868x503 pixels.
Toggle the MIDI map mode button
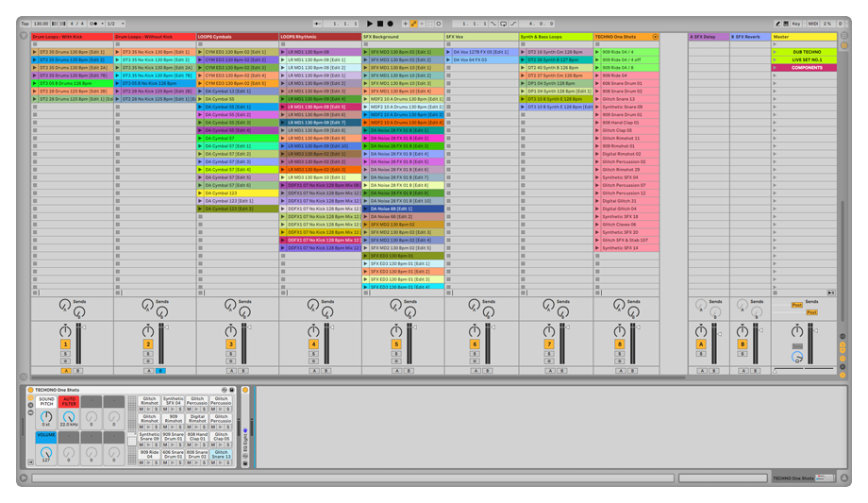(812, 24)
